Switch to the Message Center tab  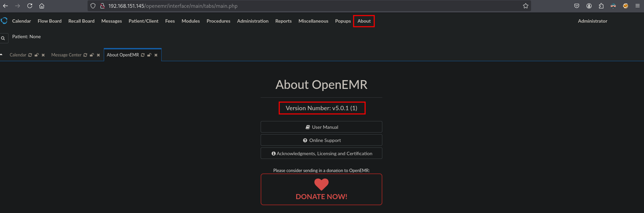click(66, 55)
